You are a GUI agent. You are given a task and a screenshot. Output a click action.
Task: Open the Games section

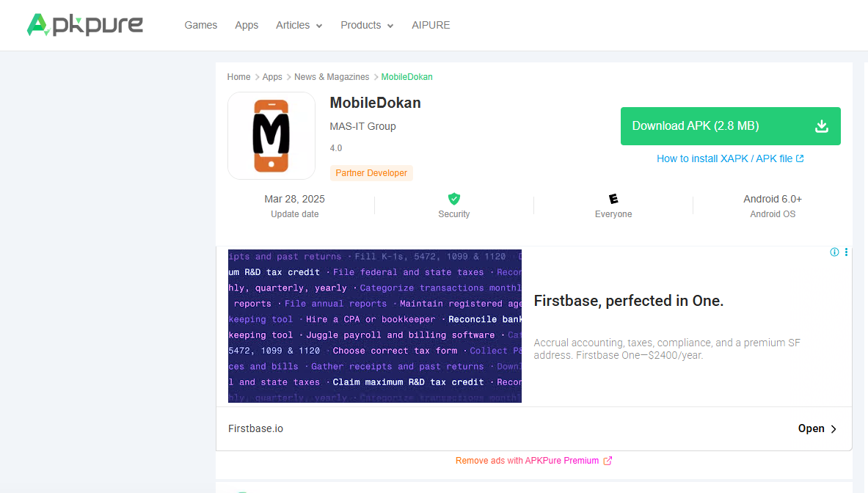point(200,25)
